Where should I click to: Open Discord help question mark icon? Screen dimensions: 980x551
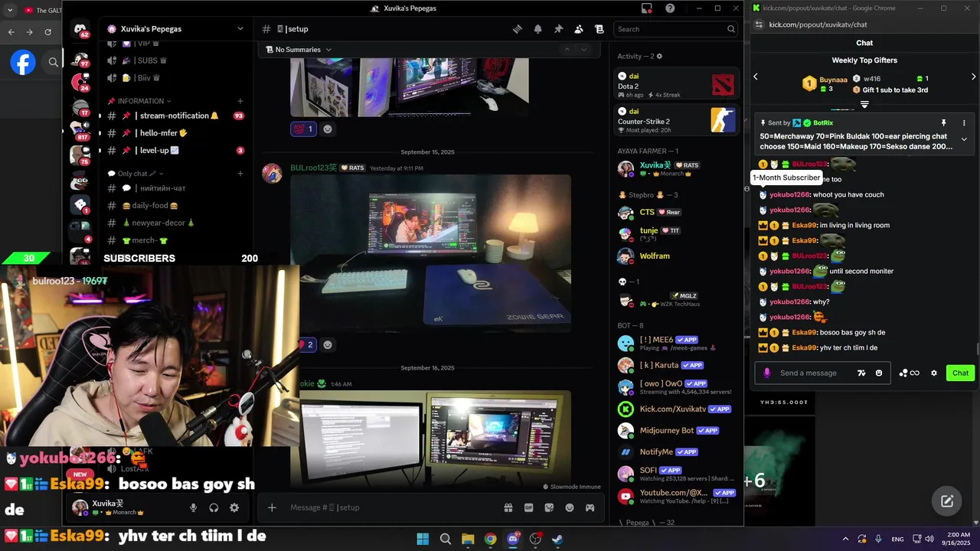pos(670,8)
